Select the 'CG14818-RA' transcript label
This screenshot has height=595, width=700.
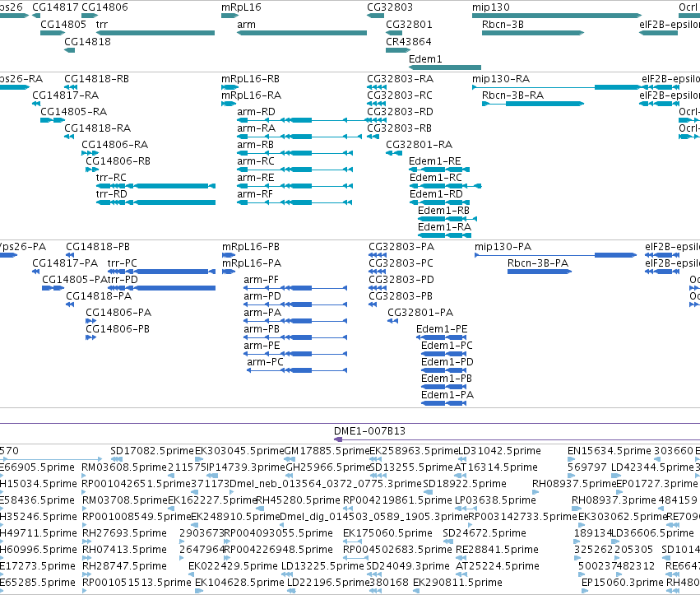[97, 128]
